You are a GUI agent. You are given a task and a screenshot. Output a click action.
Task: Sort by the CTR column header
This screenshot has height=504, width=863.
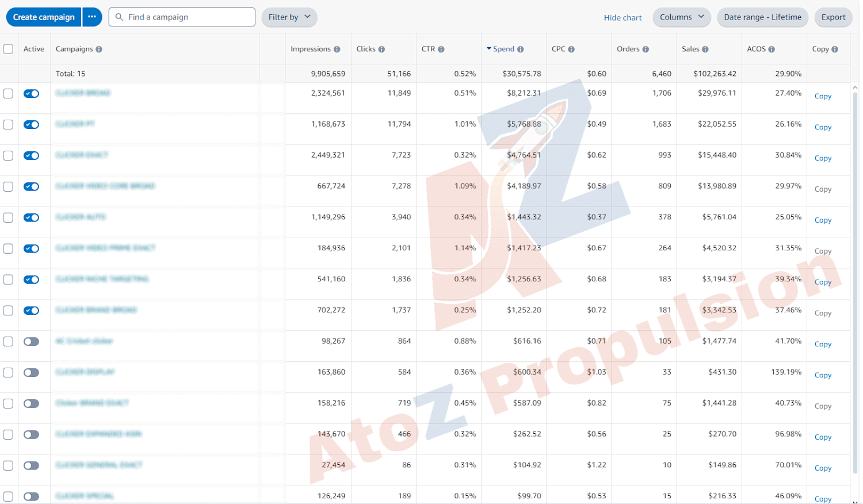(x=428, y=49)
